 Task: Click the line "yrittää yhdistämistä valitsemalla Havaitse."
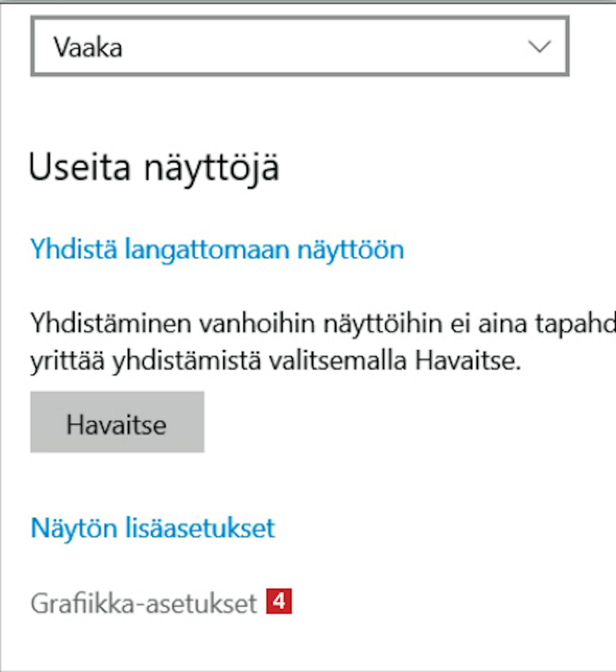point(275,361)
